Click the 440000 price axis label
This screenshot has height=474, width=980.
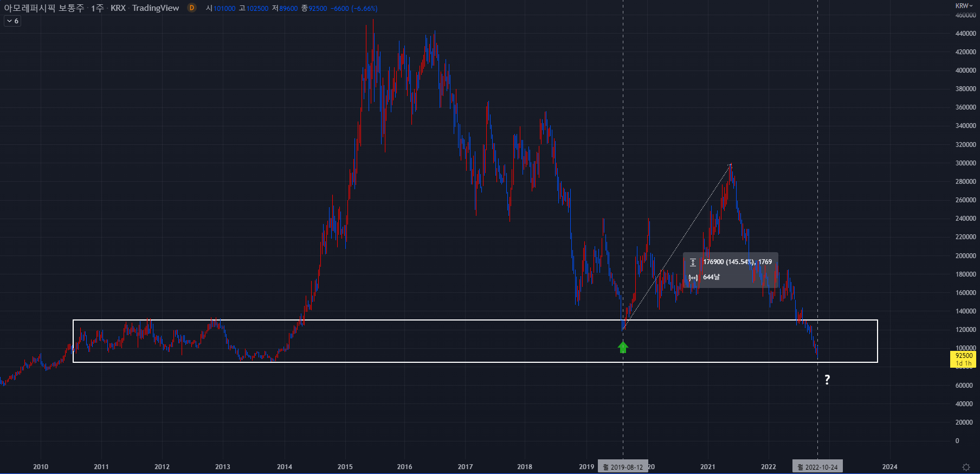coord(965,34)
